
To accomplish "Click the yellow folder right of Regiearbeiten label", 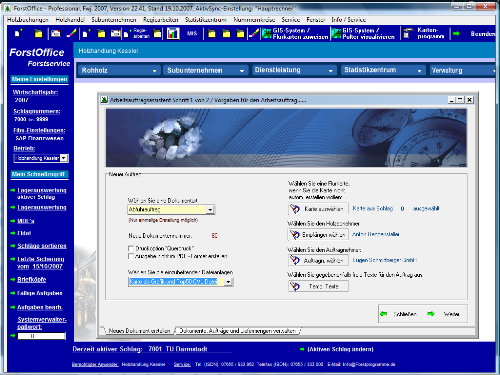I will coord(157,34).
